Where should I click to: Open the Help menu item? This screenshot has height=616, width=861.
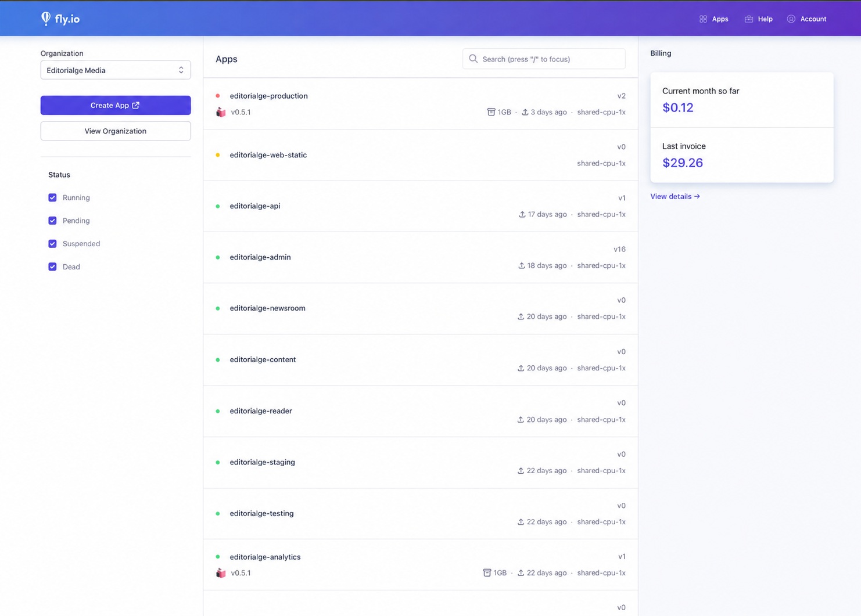point(759,19)
